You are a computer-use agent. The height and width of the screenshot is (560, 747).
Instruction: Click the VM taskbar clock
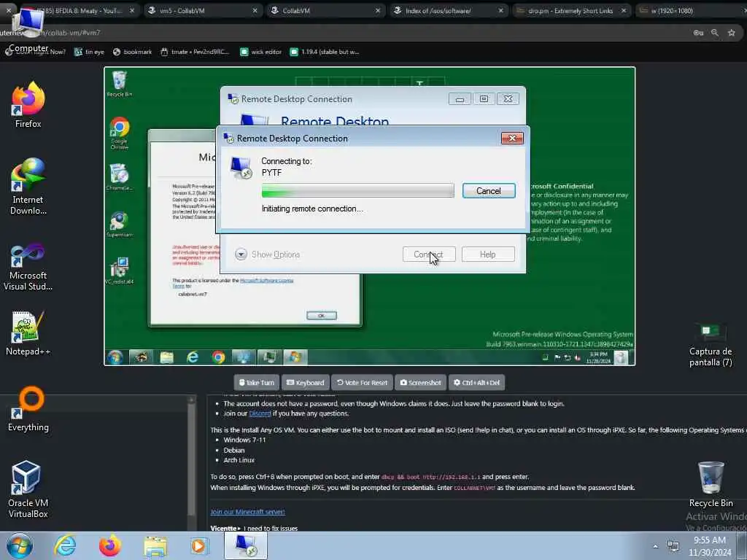click(x=598, y=357)
